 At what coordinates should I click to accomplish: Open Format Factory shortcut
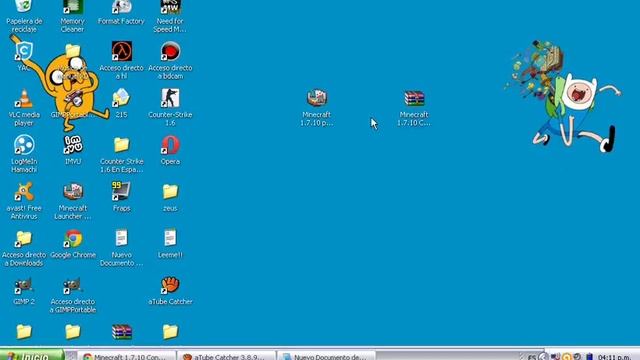coord(121,13)
